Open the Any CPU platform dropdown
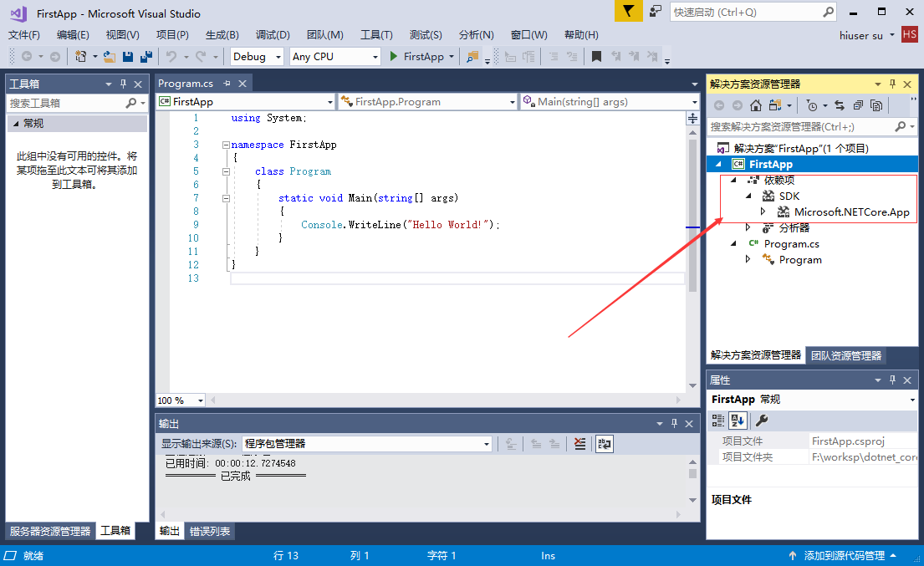The image size is (924, 566). tap(334, 57)
